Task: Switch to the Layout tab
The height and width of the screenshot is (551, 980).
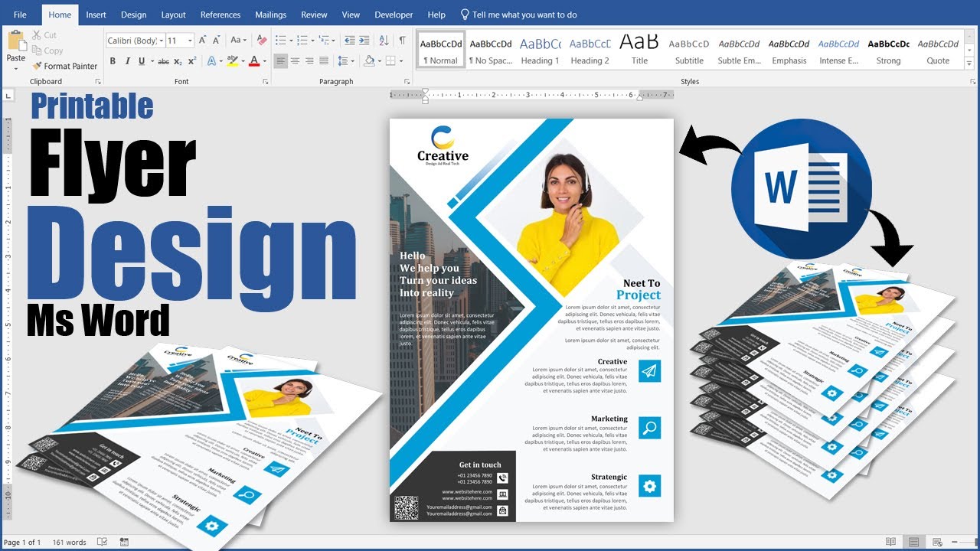Action: (x=173, y=15)
